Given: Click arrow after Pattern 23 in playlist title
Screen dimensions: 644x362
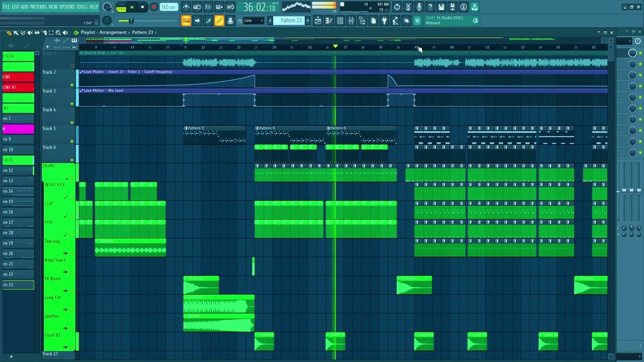Looking at the screenshot, I should 156,32.
